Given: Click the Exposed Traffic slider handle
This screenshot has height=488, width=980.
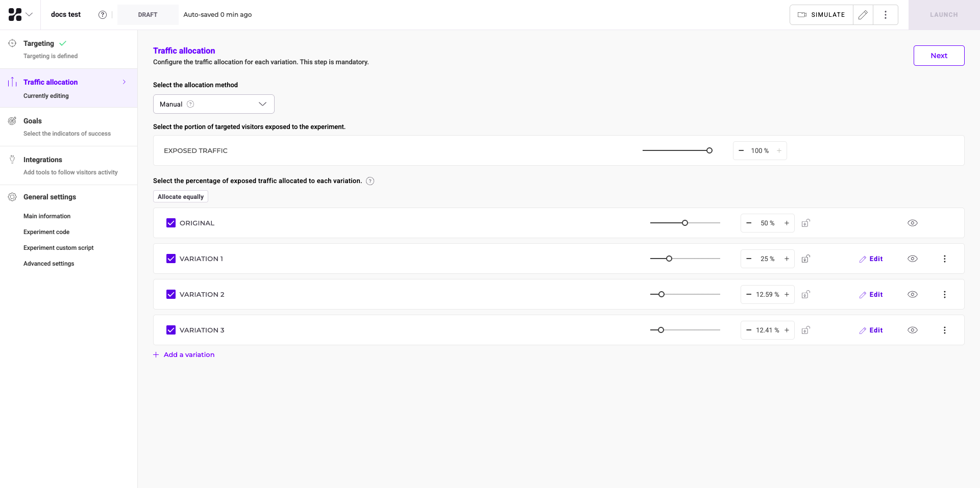Looking at the screenshot, I should click(x=709, y=150).
